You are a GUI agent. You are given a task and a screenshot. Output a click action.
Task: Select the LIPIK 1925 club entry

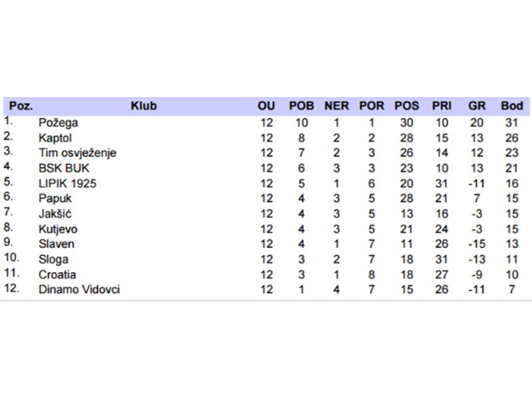tap(67, 184)
